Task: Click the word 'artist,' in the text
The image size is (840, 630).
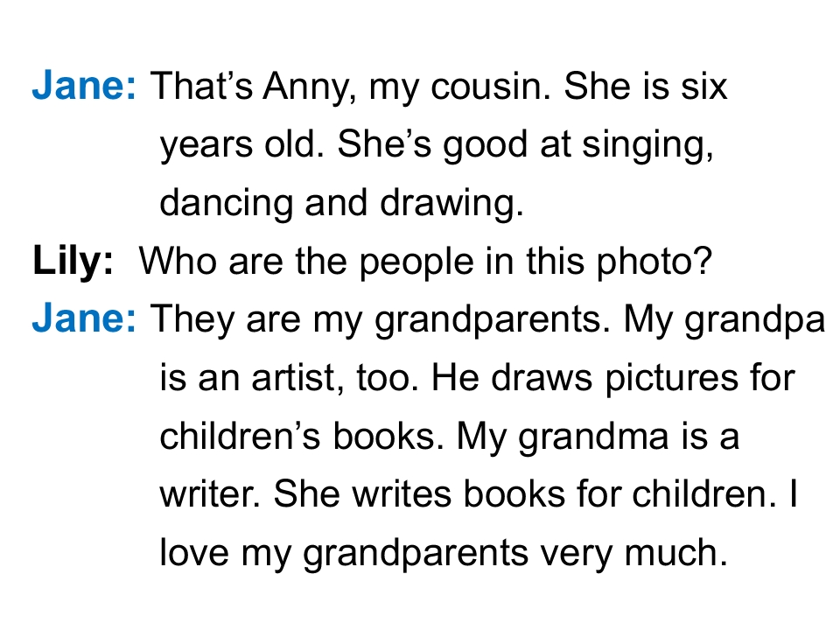Action: (298, 378)
